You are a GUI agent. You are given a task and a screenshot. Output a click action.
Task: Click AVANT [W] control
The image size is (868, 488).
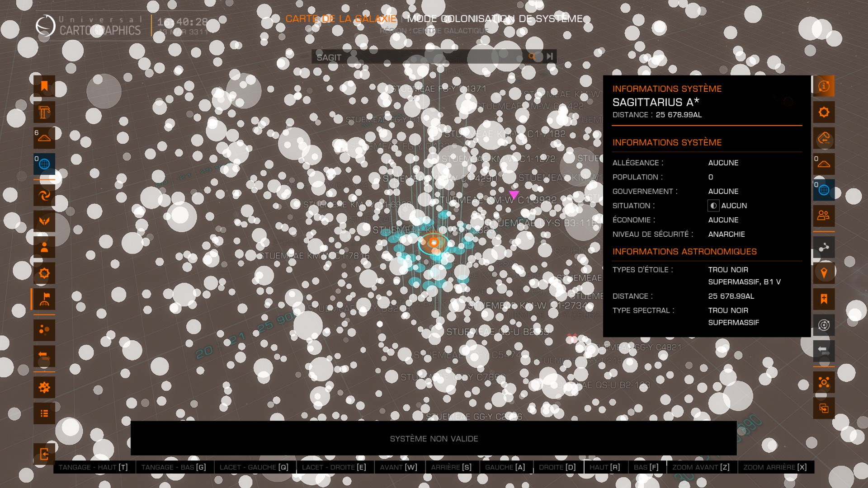(x=399, y=467)
